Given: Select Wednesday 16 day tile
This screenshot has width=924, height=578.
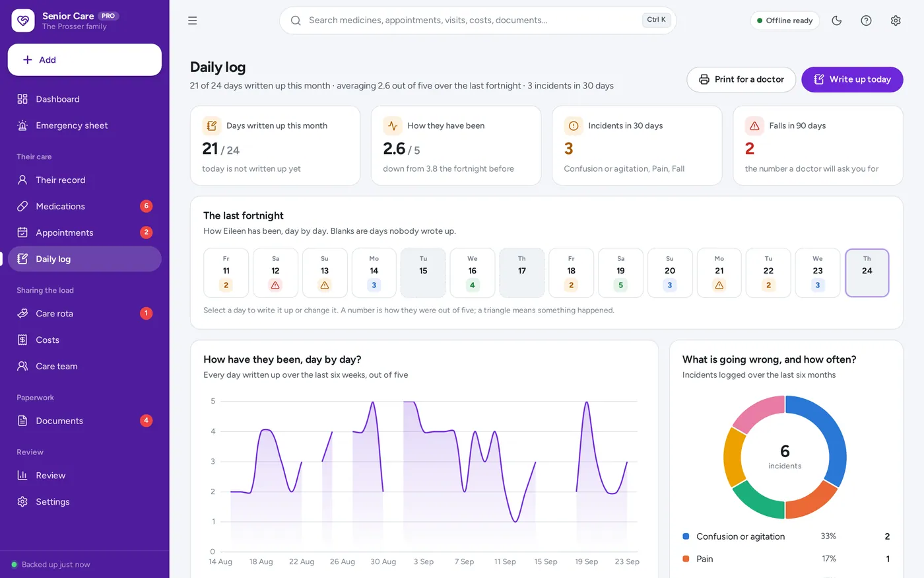Looking at the screenshot, I should point(473,273).
